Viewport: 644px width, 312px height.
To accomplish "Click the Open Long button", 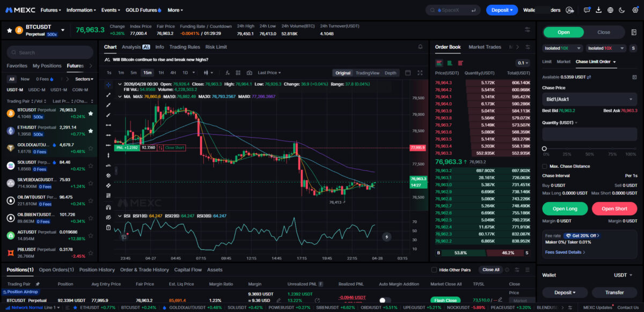I will (x=564, y=209).
